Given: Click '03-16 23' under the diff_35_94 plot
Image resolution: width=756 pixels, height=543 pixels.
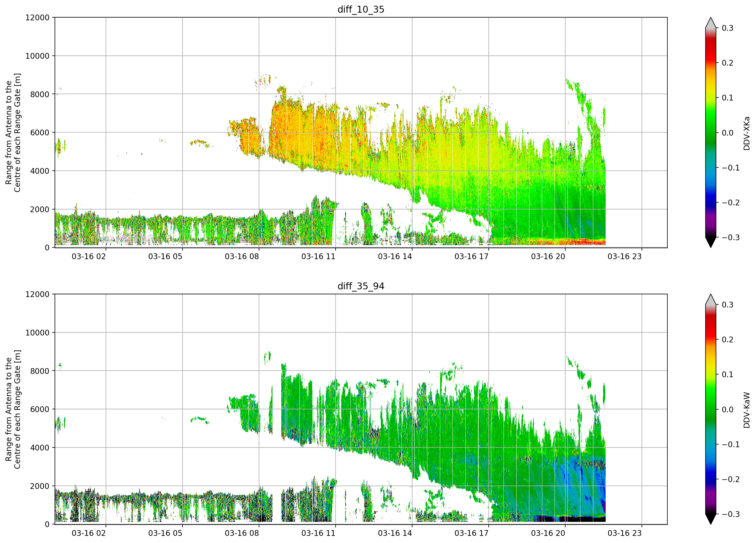Looking at the screenshot, I should [625, 533].
